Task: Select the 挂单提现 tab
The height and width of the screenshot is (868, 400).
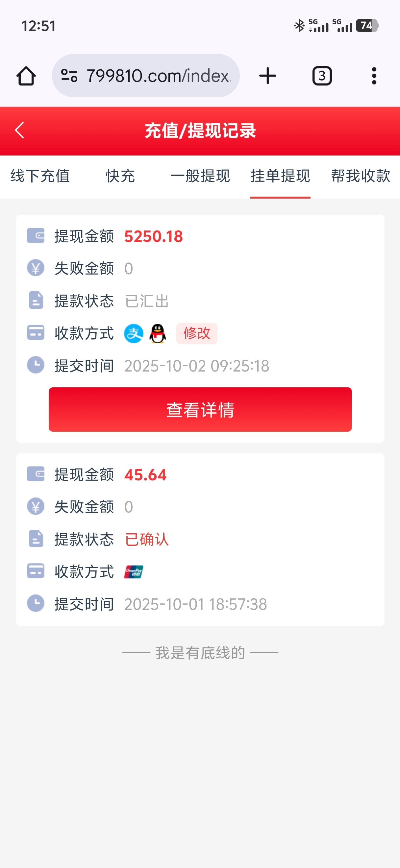Action: [280, 176]
